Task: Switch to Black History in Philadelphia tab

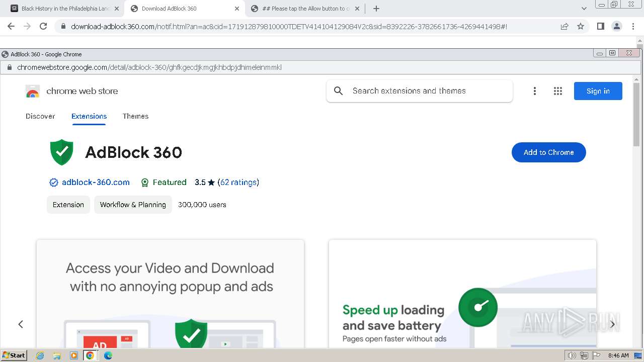Action: pyautogui.click(x=64, y=9)
